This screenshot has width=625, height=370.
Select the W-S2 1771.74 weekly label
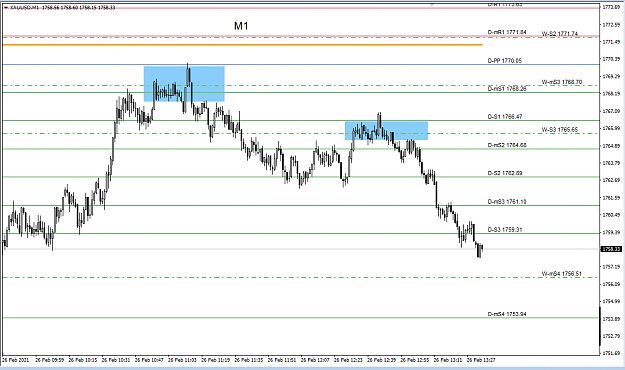tap(559, 34)
